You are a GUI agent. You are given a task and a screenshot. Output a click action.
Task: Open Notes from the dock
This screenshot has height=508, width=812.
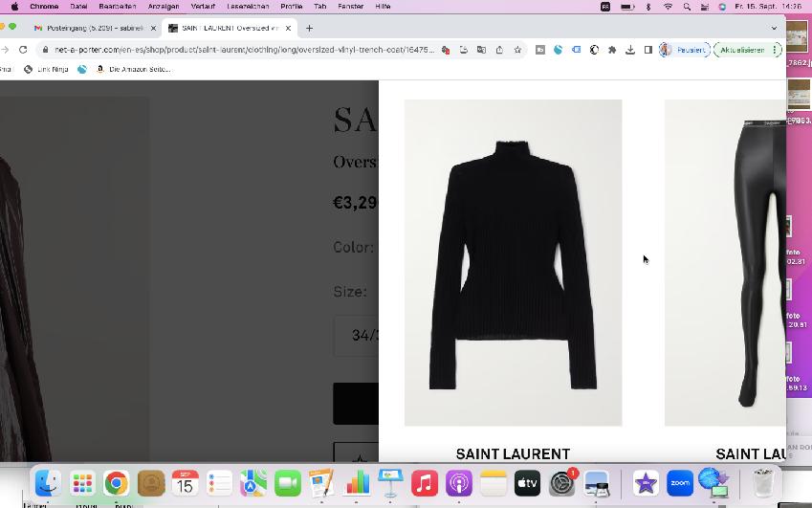[493, 482]
